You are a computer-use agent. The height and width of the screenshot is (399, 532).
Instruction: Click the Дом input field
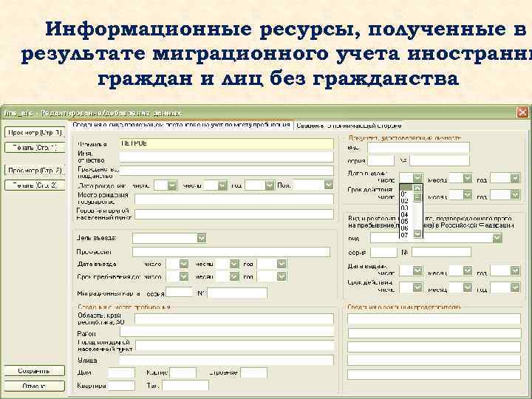[121, 373]
